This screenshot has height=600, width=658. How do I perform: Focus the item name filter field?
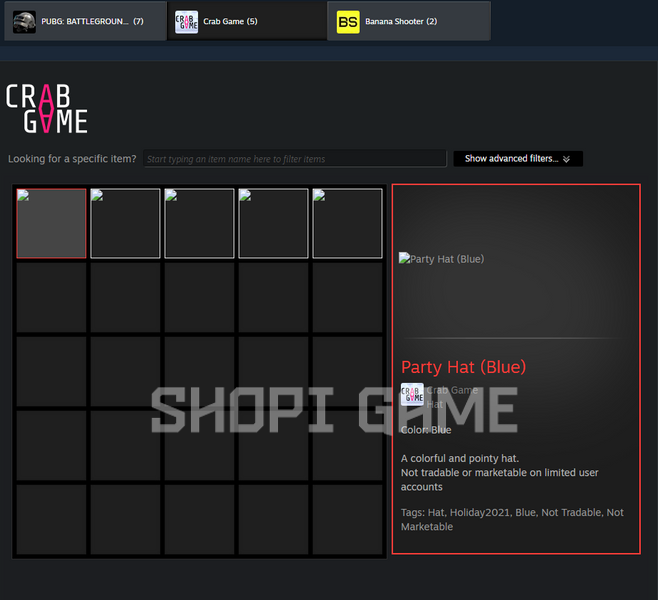coord(295,159)
